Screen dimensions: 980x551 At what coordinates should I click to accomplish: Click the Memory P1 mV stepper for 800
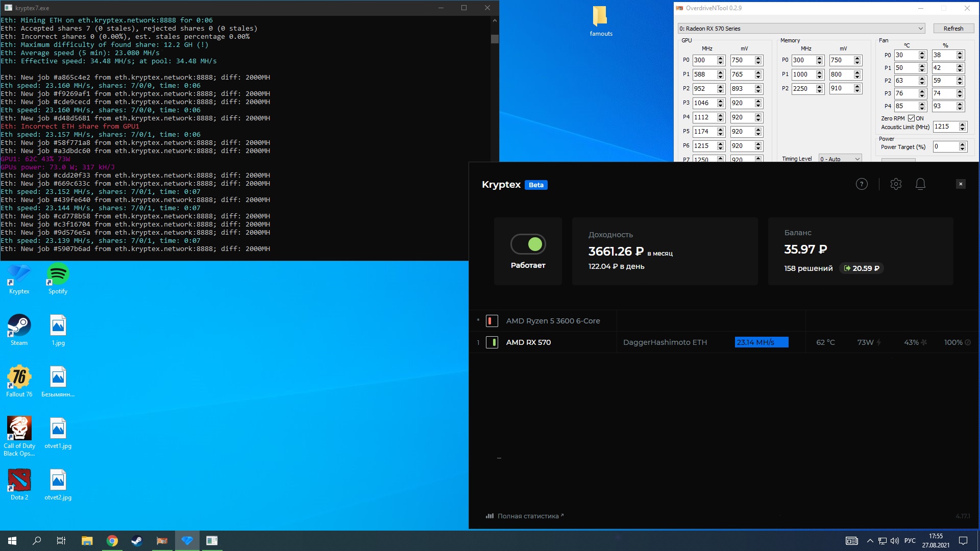857,74
